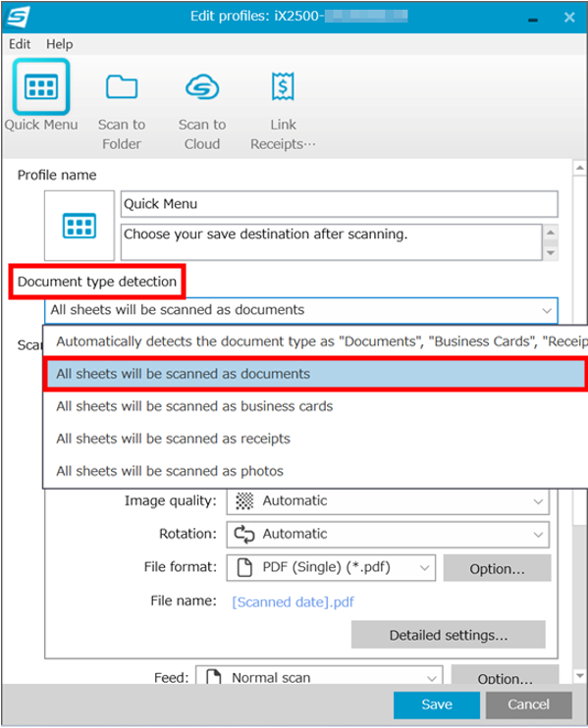Screen dimensions: 588x728
Task: Close the Edit profiles window
Action: click(x=569, y=18)
